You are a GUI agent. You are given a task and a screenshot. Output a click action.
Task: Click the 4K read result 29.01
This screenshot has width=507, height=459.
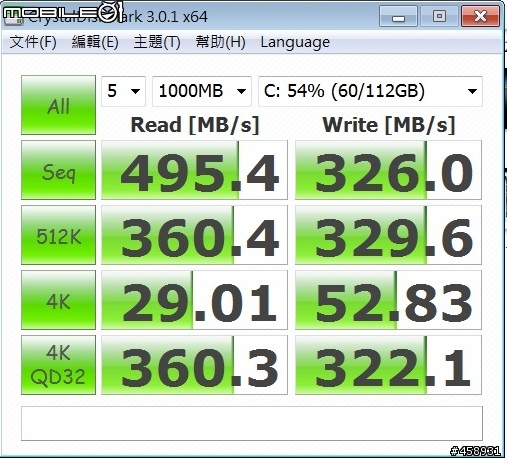pyautogui.click(x=194, y=300)
